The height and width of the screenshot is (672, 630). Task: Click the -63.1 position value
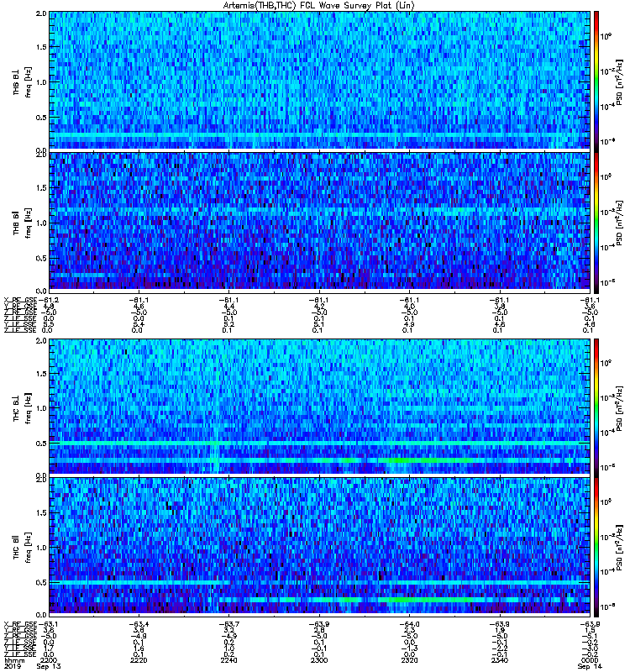[x=49, y=624]
